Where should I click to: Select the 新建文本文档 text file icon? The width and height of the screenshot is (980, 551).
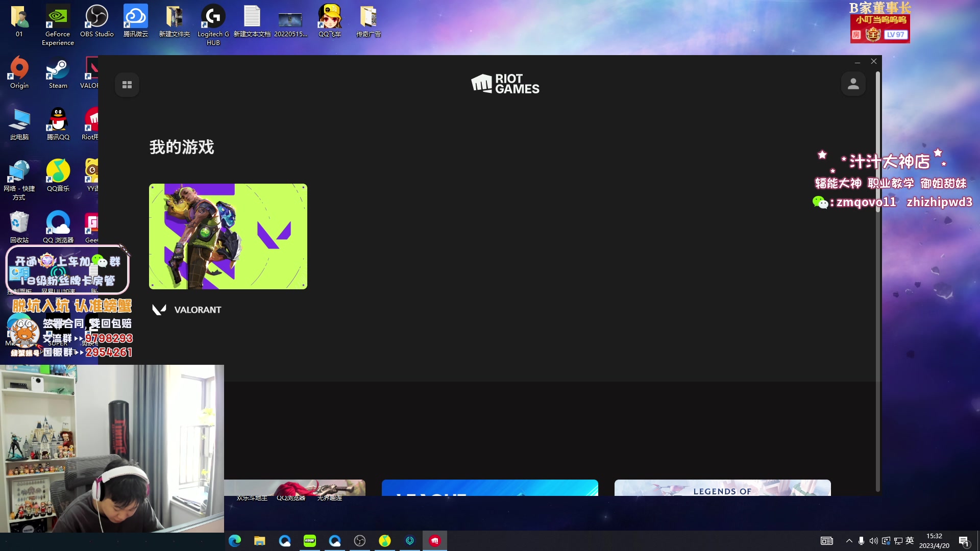click(x=252, y=20)
